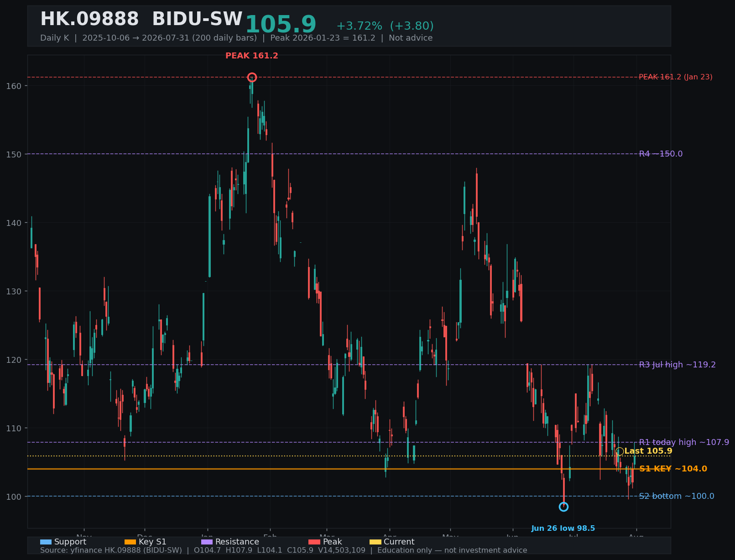This screenshot has width=735, height=560.
Task: Click the 'HK.09888 BIDU-SW' chart title
Action: point(141,19)
